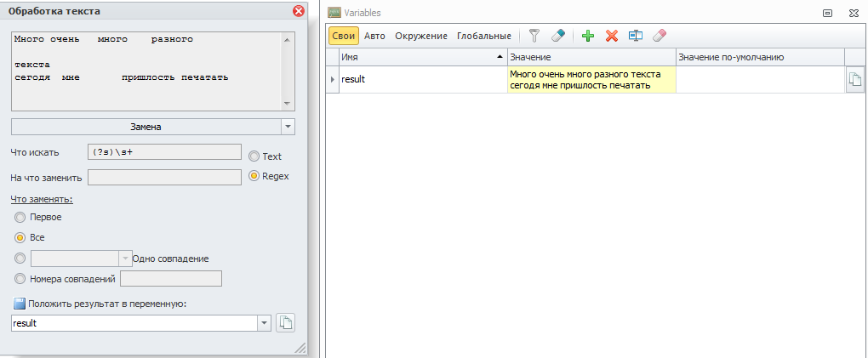
Task: Click the result variable value cell
Action: point(591,79)
